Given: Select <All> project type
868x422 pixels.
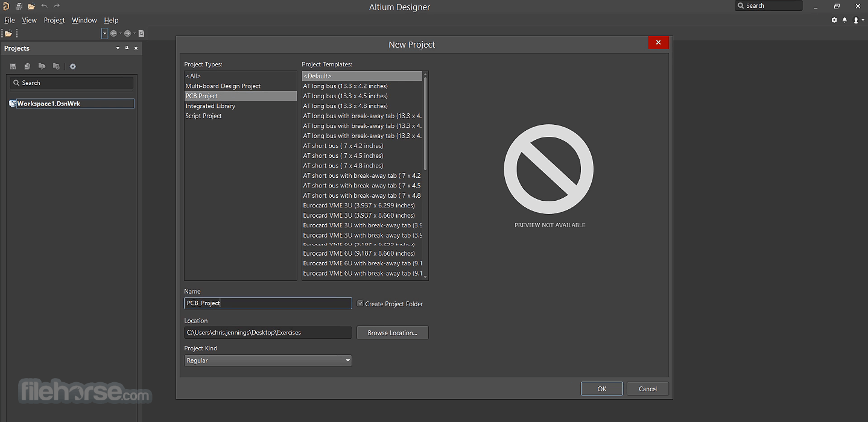Looking at the screenshot, I should 240,76.
